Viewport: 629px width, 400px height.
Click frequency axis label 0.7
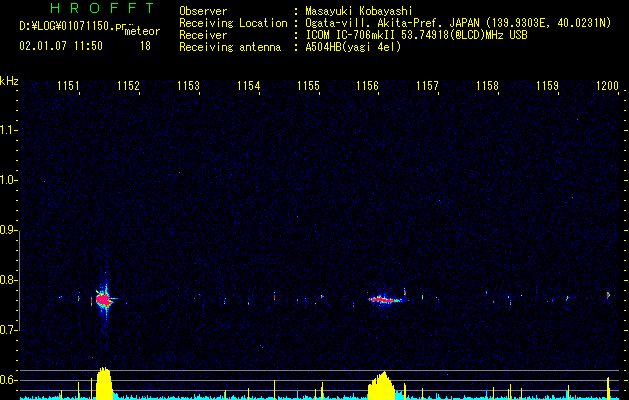click(x=8, y=330)
